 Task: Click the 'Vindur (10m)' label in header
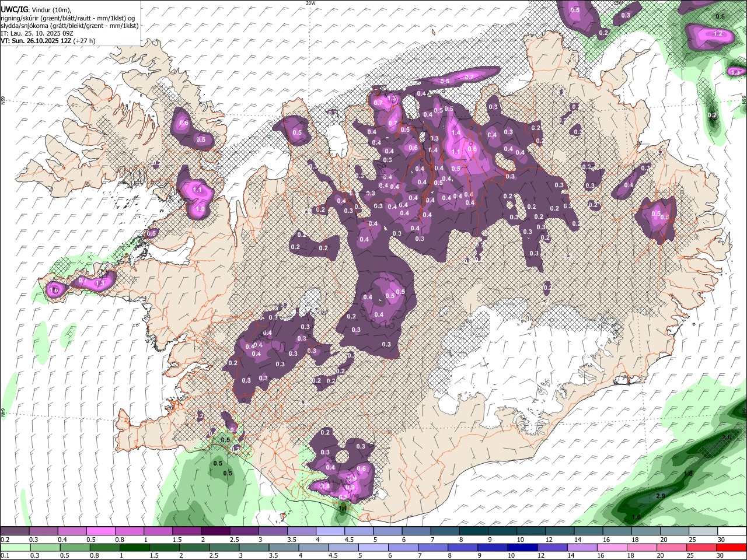pos(50,10)
